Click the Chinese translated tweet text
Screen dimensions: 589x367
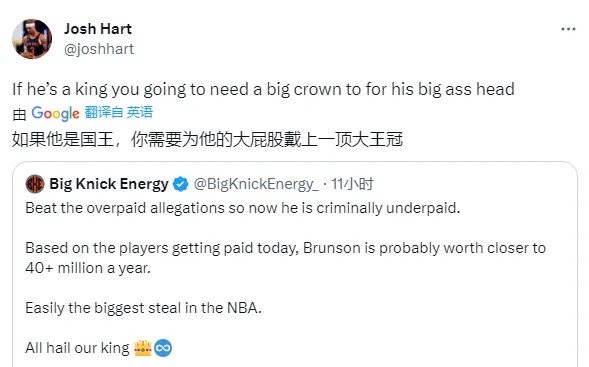coord(207,139)
